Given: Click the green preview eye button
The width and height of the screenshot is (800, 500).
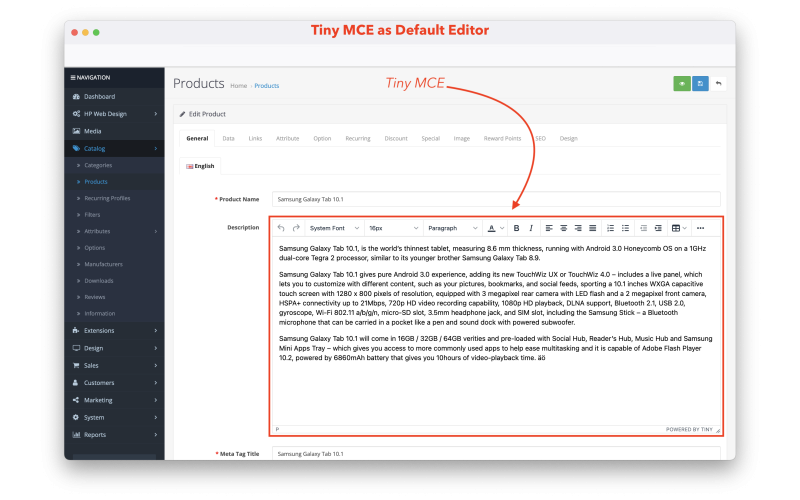Looking at the screenshot, I should coord(682,84).
